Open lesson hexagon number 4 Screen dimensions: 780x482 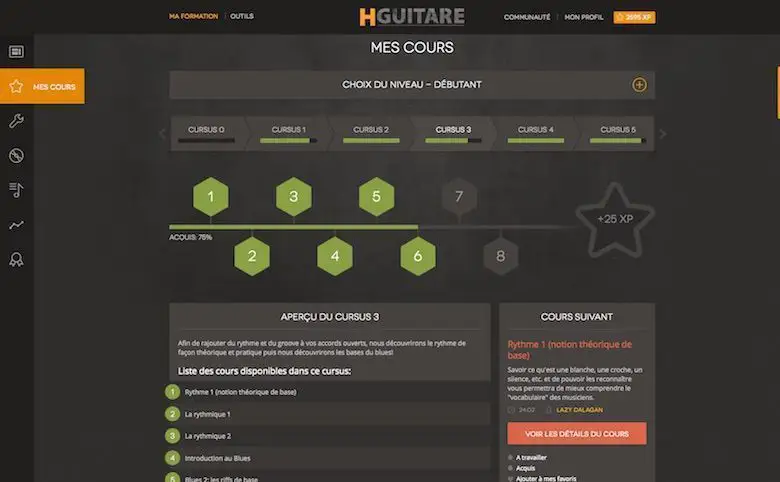click(x=335, y=256)
